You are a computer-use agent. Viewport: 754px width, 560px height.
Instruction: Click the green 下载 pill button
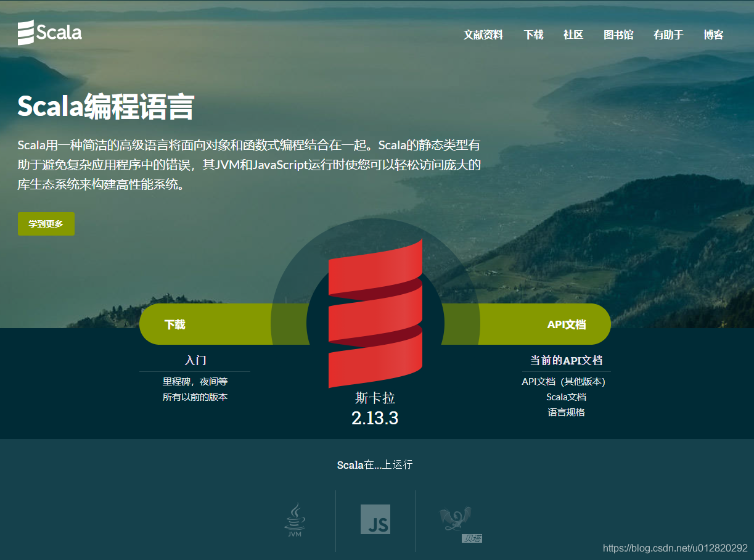[224, 324]
